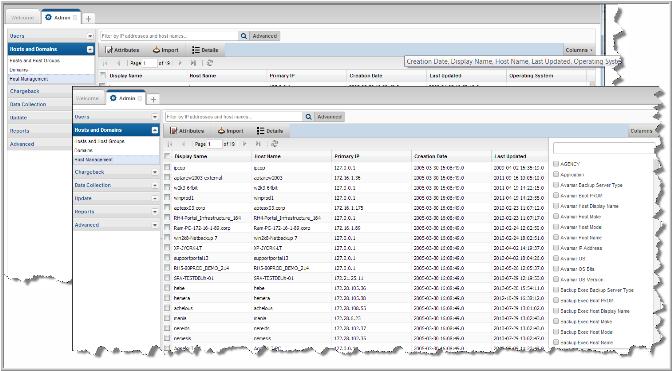Open Columns dropdown in front window
This screenshot has width=672, height=371.
coord(642,131)
